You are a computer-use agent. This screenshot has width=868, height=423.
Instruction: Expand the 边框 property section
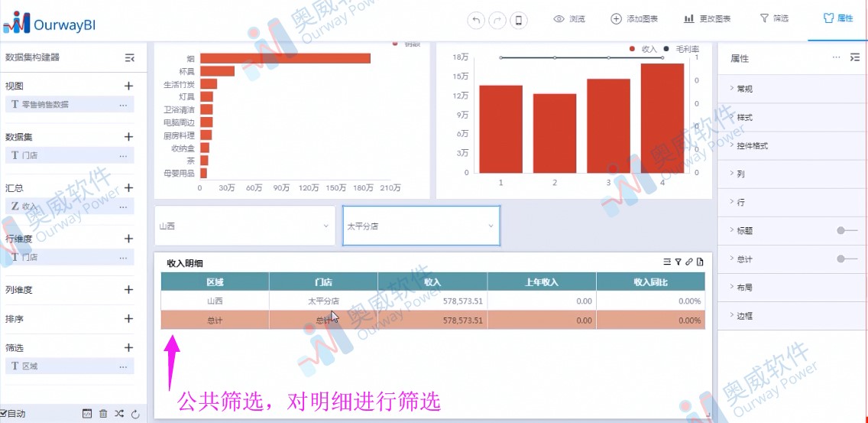click(792, 316)
